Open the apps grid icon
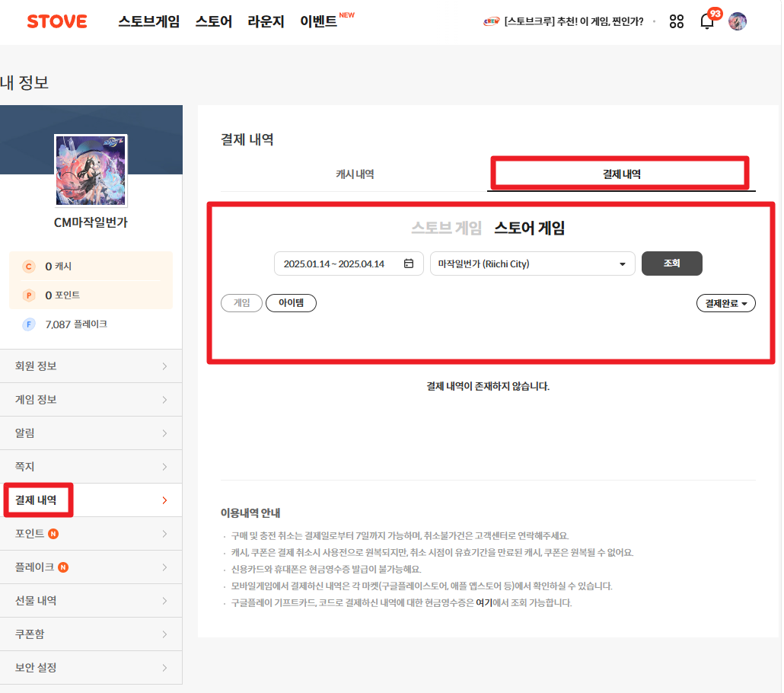The width and height of the screenshot is (784, 693). (676, 21)
